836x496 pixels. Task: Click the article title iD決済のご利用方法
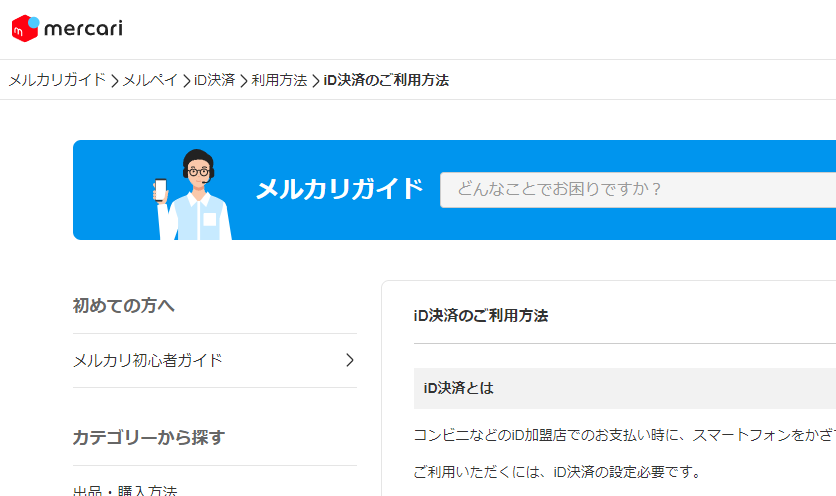point(481,316)
